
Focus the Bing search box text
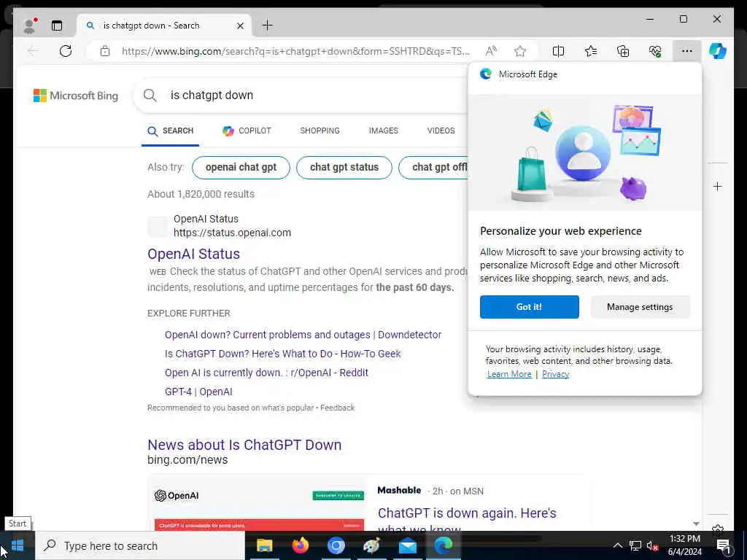(212, 96)
